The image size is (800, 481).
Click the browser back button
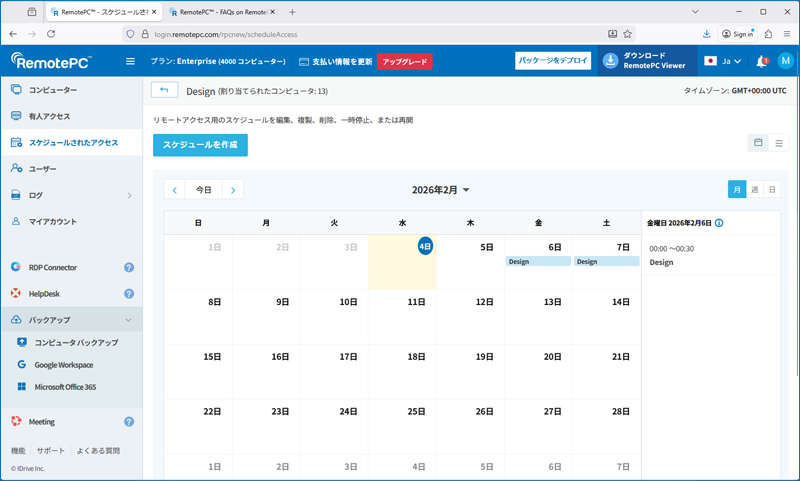(13, 34)
